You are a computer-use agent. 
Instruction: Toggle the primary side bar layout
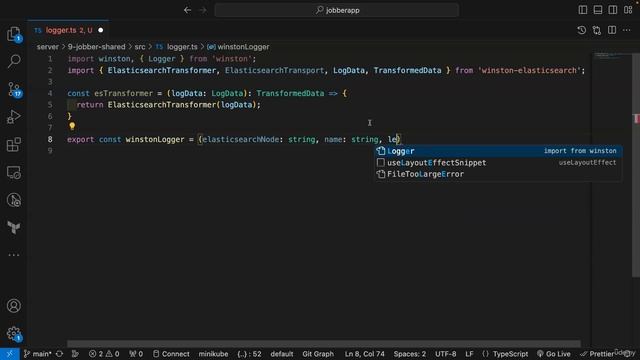pyautogui.click(x=582, y=10)
